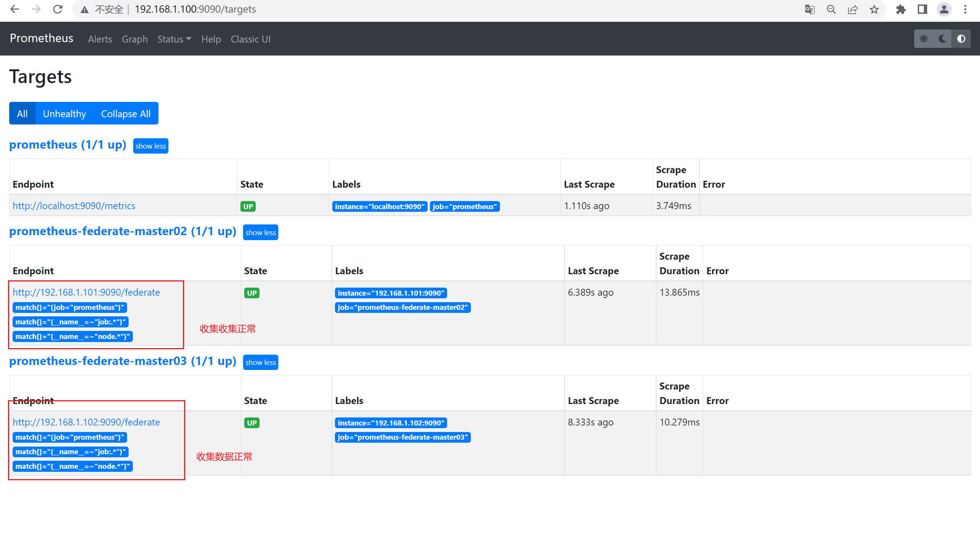Click the job="prometheus" label badge
980x540 pixels.
point(465,206)
